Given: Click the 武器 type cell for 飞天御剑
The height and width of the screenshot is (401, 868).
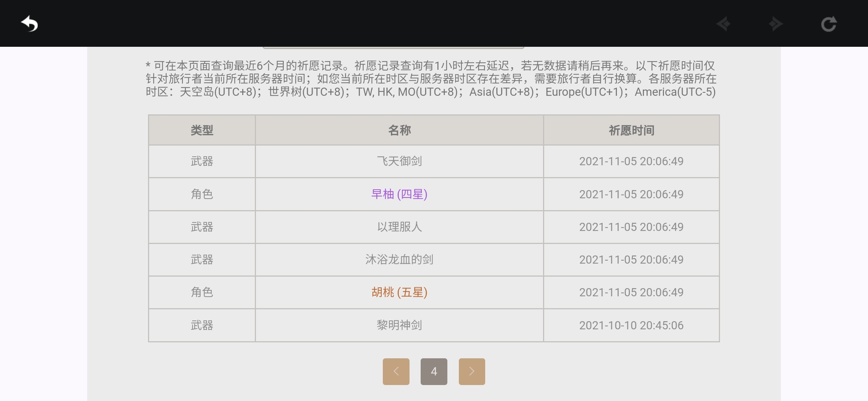Looking at the screenshot, I should coord(202,161).
